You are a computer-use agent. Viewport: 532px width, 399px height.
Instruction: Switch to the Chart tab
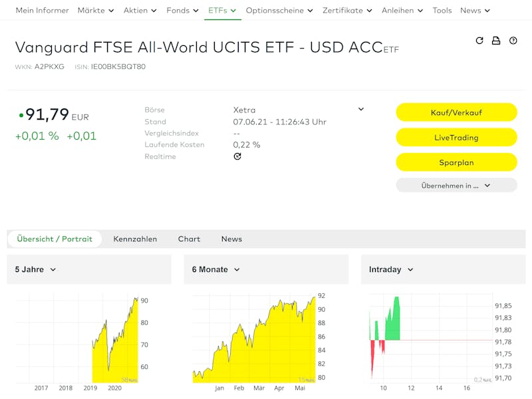[x=189, y=239]
